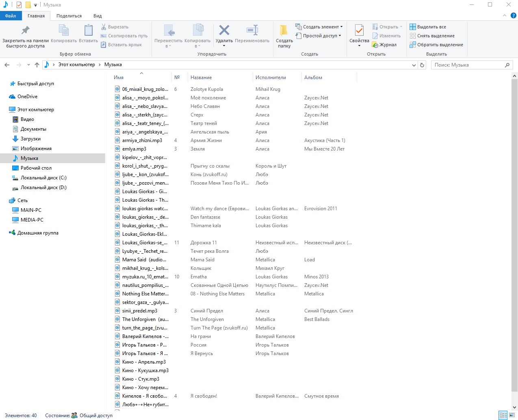The image size is (518, 420).
Task: Pin to Quick Access (Закрепить на панели)
Action: [x=25, y=36]
